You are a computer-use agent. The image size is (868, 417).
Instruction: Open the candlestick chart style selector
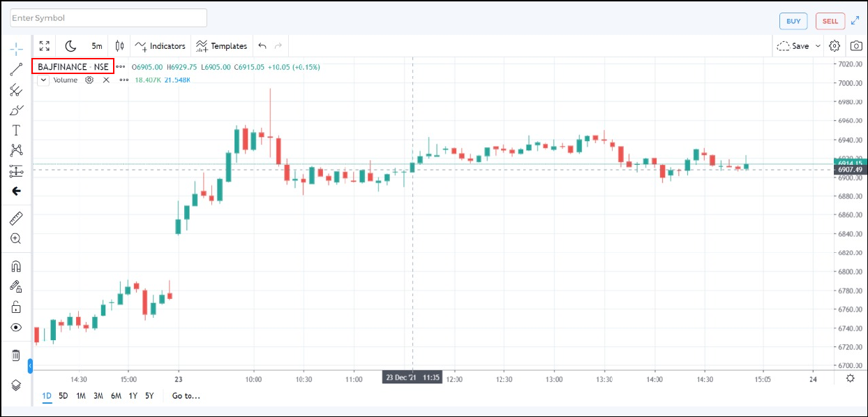coord(119,46)
